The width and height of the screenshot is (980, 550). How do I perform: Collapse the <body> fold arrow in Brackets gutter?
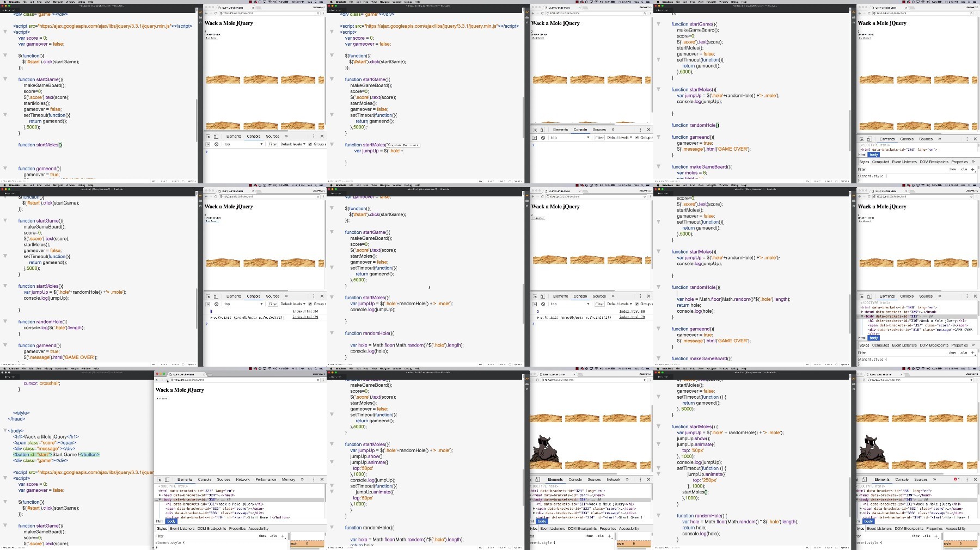point(5,430)
